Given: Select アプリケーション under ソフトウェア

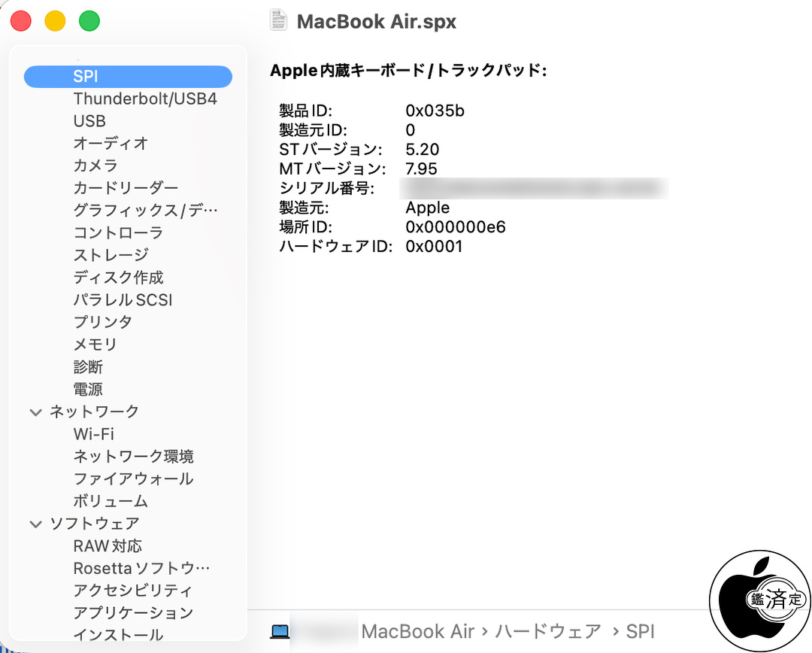Looking at the screenshot, I should tap(133, 612).
